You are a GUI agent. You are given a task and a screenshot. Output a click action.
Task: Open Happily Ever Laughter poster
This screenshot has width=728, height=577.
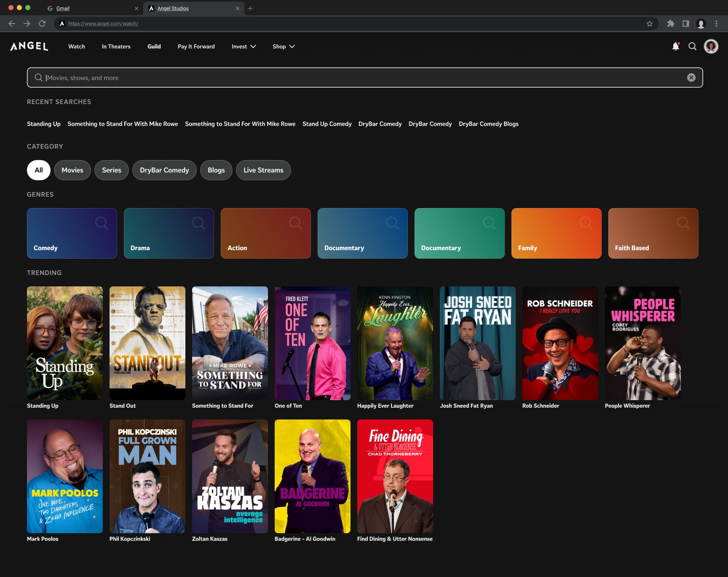395,343
